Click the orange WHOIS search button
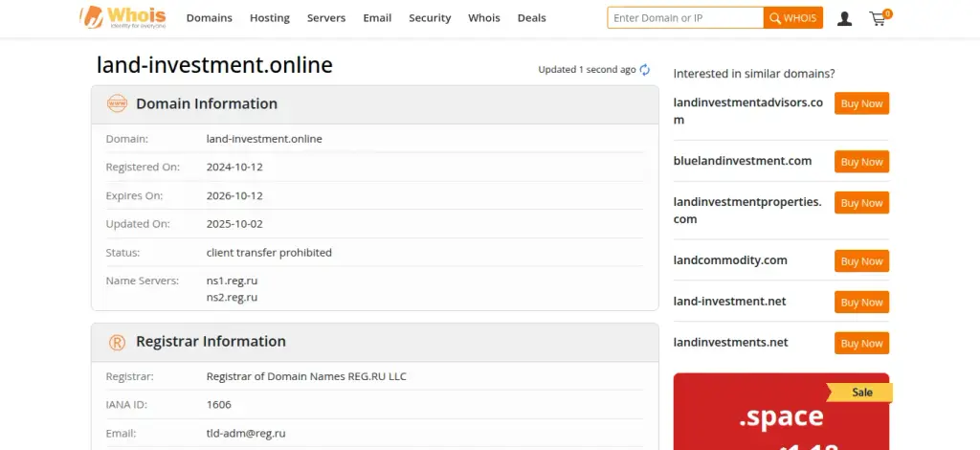980x450 pixels. coord(793,18)
